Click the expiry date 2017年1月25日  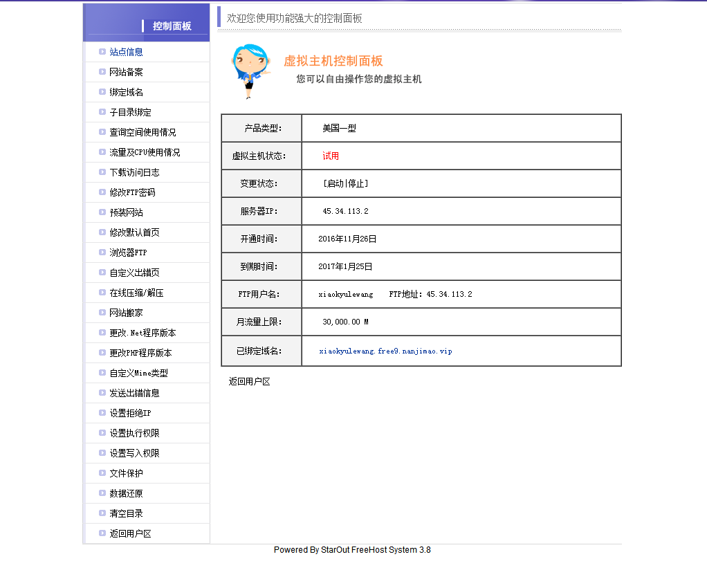click(345, 266)
